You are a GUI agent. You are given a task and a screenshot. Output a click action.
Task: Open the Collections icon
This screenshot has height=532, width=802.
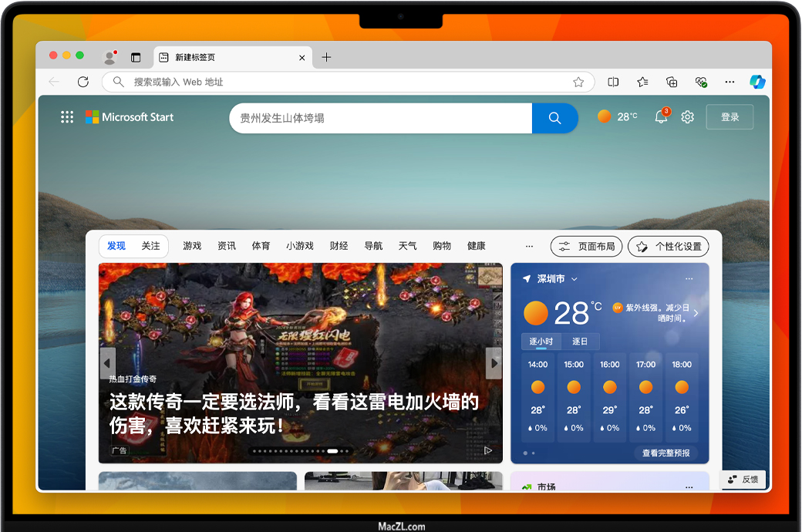[672, 82]
